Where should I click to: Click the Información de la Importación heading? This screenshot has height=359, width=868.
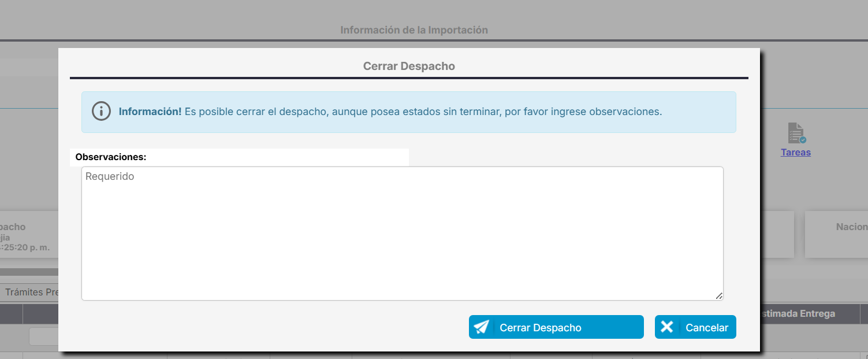414,30
